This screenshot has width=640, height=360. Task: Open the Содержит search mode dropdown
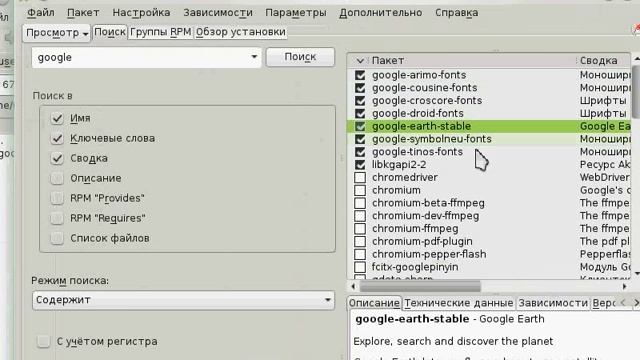pyautogui.click(x=183, y=300)
